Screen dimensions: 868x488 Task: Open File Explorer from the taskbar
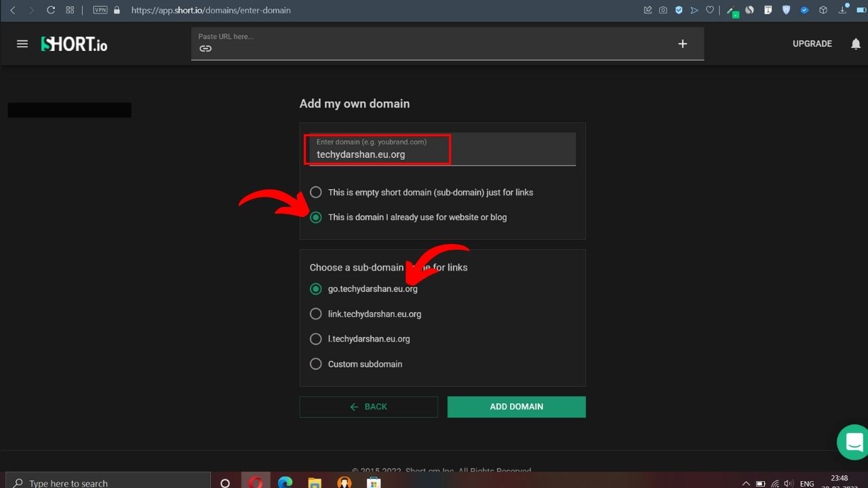point(315,483)
